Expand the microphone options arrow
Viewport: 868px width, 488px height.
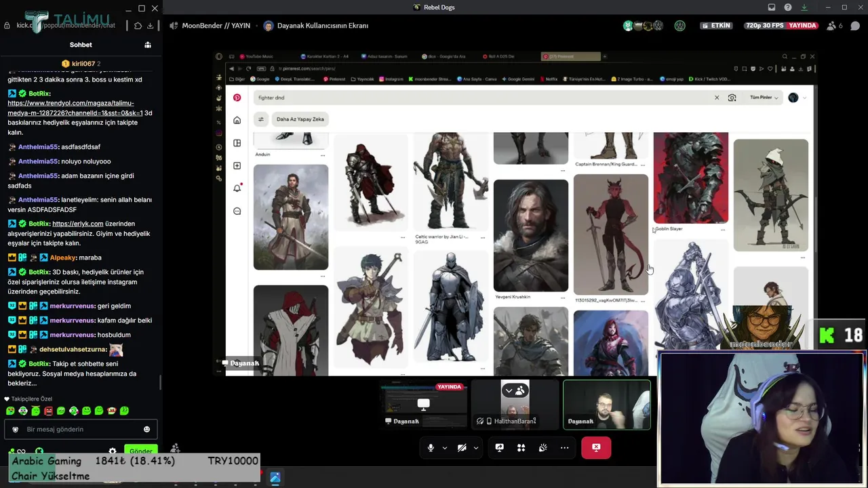(444, 448)
